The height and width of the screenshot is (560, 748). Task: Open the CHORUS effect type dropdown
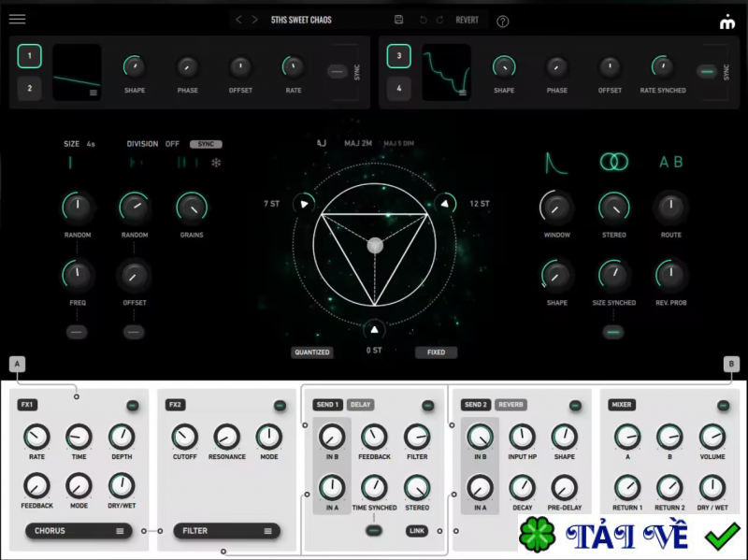79,531
